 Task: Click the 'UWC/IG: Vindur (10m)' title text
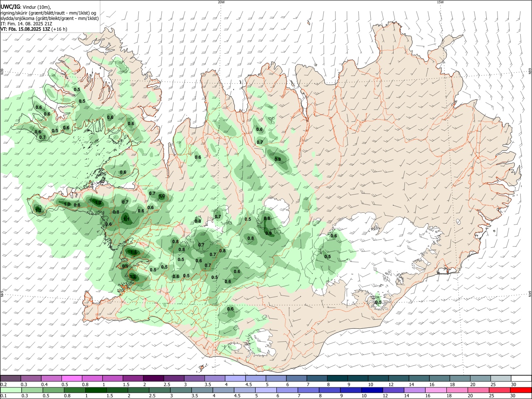[x=26, y=7]
